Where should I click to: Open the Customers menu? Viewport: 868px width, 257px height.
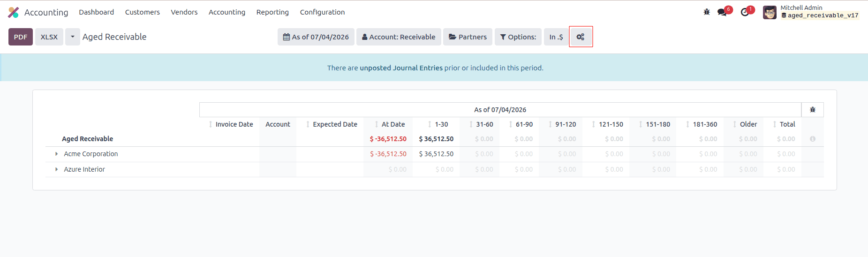(x=143, y=12)
